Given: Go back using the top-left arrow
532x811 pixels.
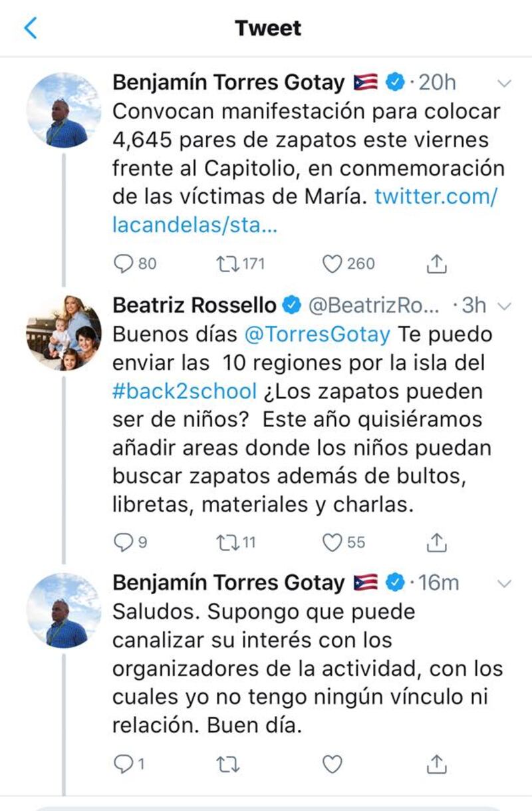Looking at the screenshot, I should click(31, 28).
